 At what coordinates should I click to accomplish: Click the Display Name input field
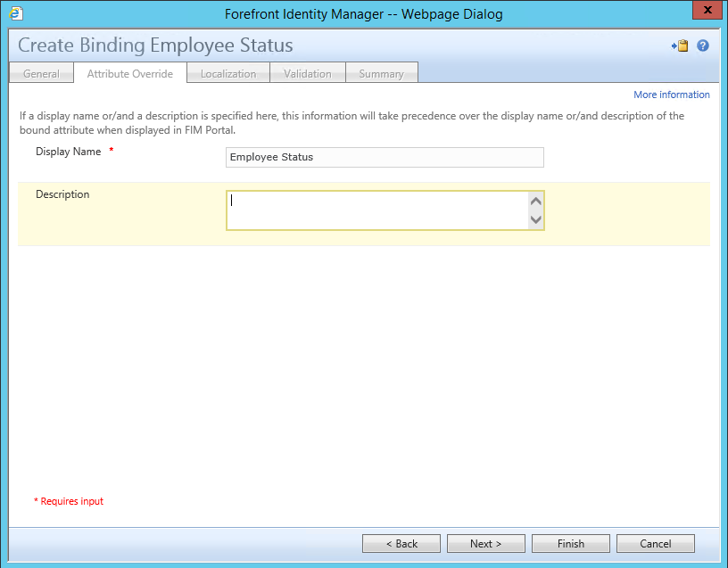pos(385,157)
